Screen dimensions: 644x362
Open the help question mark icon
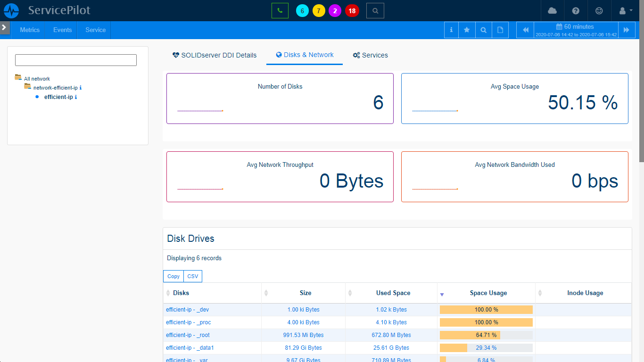tap(575, 10)
